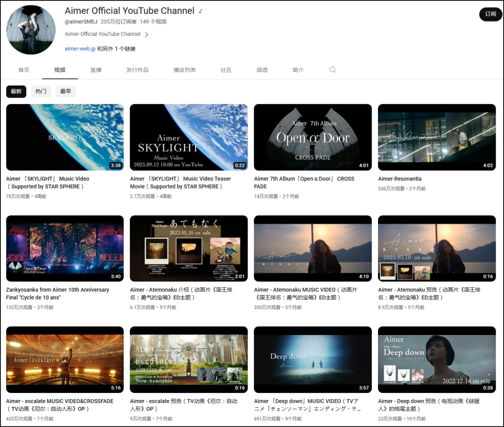Play the Open α Door CROSS FADE thumbnail
Image resolution: width=504 pixels, height=427 pixels.
313,137
